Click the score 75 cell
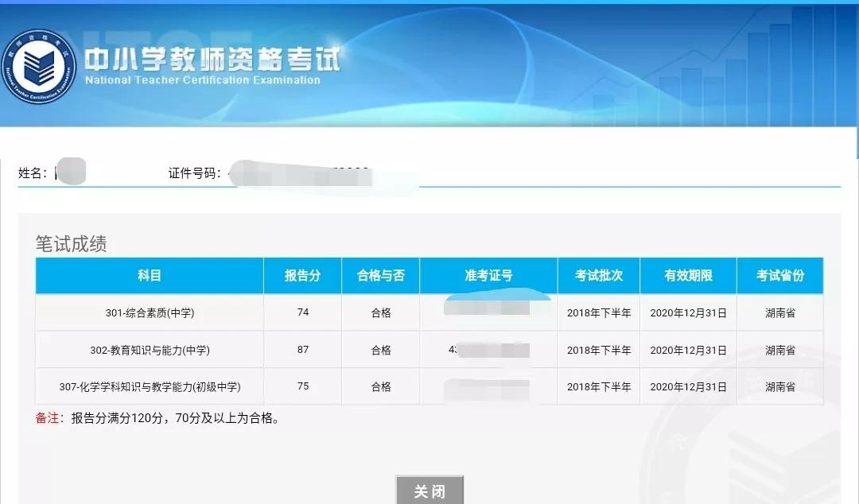Image resolution: width=859 pixels, height=504 pixels. point(303,386)
